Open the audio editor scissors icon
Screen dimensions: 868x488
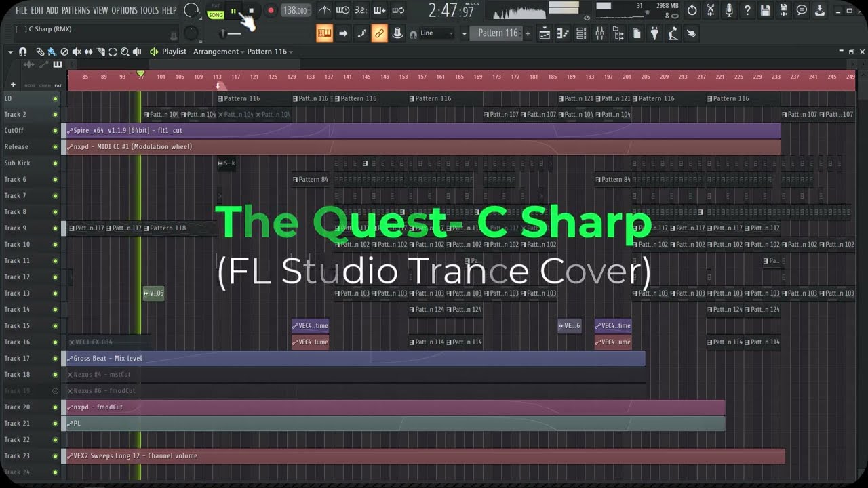710,10
